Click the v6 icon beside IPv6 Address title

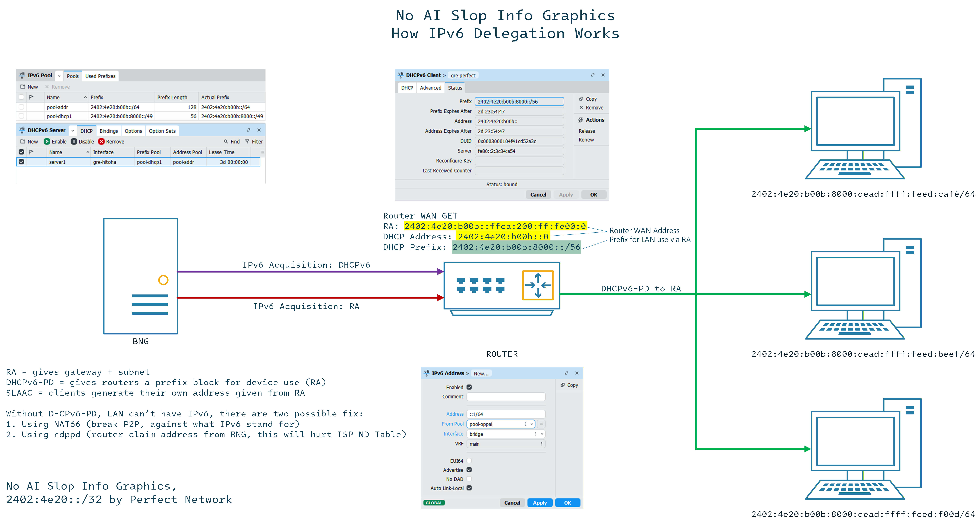pyautogui.click(x=426, y=373)
